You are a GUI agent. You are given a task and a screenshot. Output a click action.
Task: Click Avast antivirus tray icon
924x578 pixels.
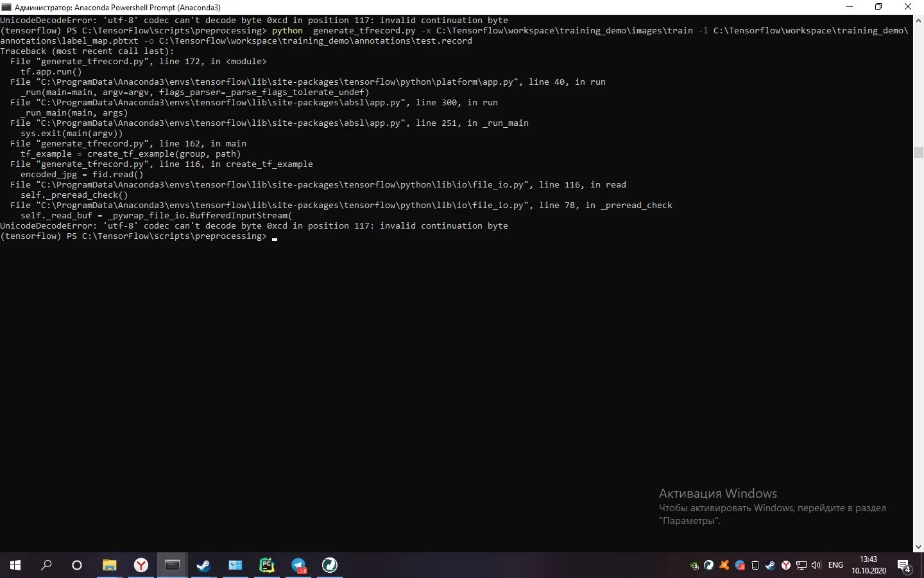tap(724, 566)
